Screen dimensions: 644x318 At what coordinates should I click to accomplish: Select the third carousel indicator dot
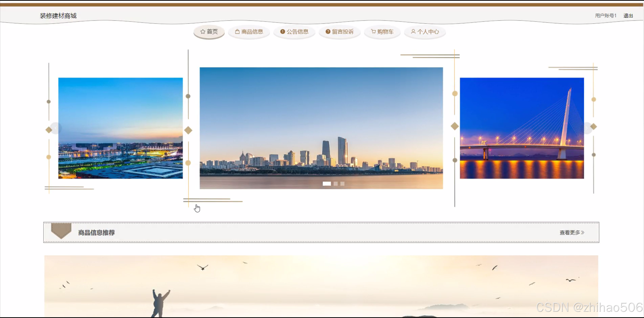coord(342,184)
